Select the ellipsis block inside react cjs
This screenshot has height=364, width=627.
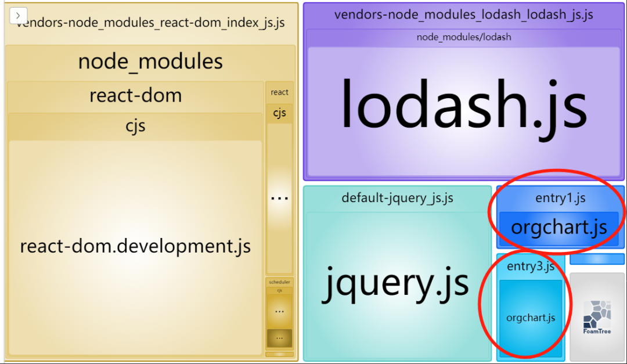tap(279, 198)
